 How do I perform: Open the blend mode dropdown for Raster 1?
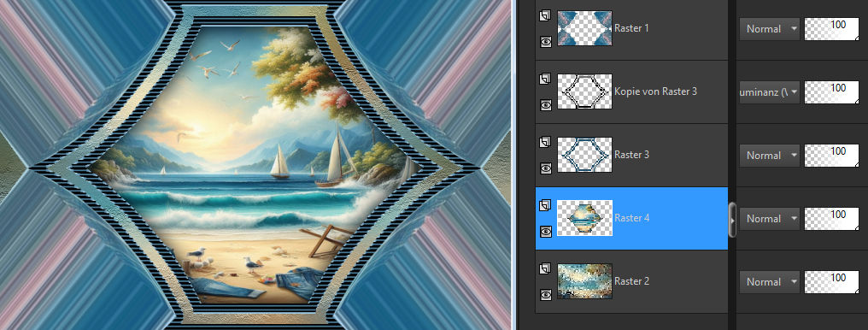(770, 29)
